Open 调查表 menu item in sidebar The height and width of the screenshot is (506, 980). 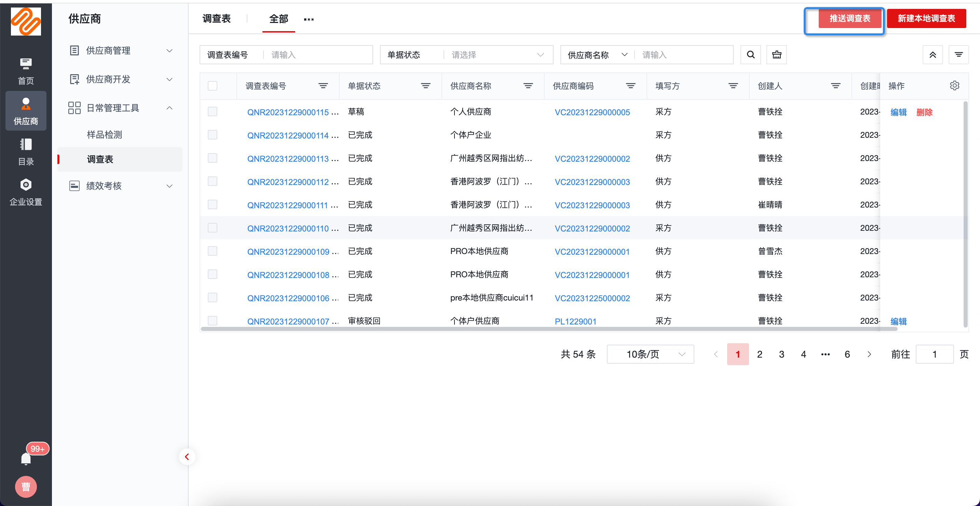120,159
